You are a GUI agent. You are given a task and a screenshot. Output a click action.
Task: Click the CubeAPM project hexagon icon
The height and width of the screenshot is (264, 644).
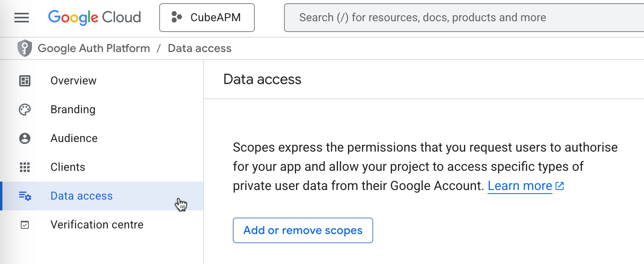(176, 17)
